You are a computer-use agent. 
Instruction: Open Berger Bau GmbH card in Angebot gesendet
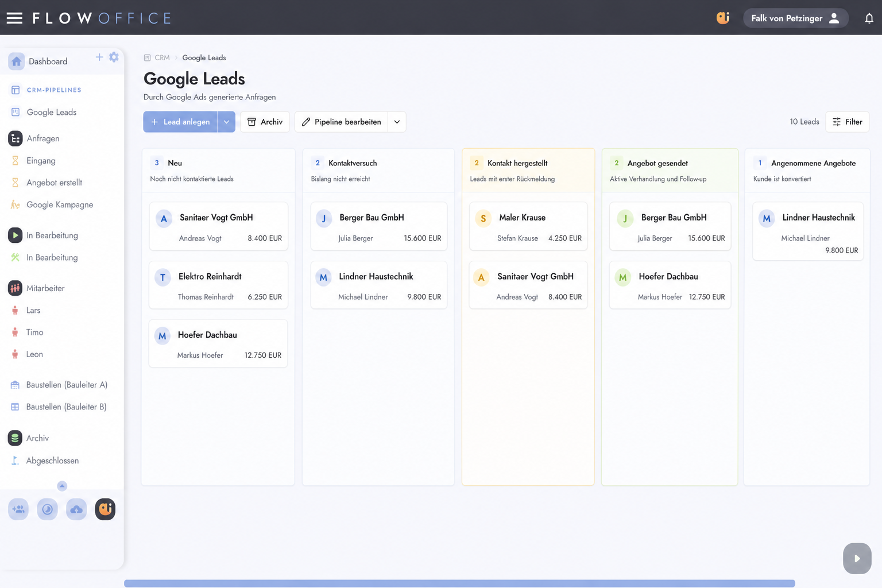click(x=670, y=226)
